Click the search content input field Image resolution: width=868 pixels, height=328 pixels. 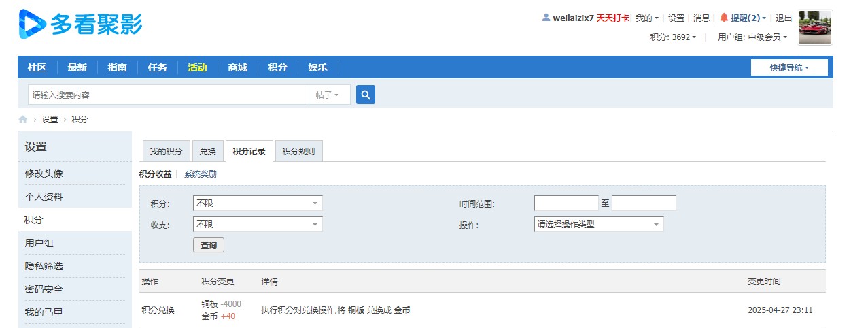168,95
